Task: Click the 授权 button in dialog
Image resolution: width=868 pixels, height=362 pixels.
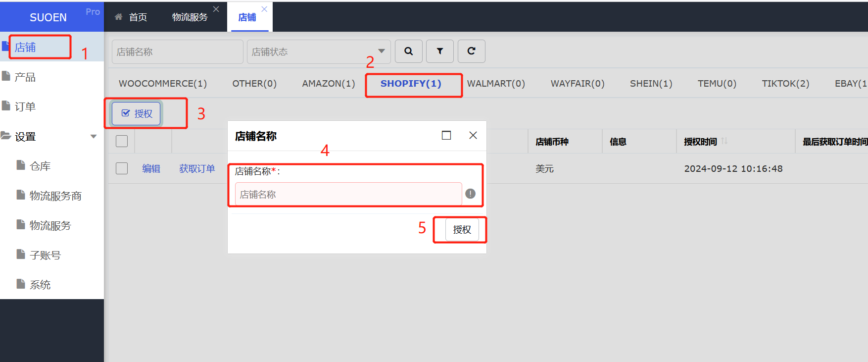Action: click(462, 230)
